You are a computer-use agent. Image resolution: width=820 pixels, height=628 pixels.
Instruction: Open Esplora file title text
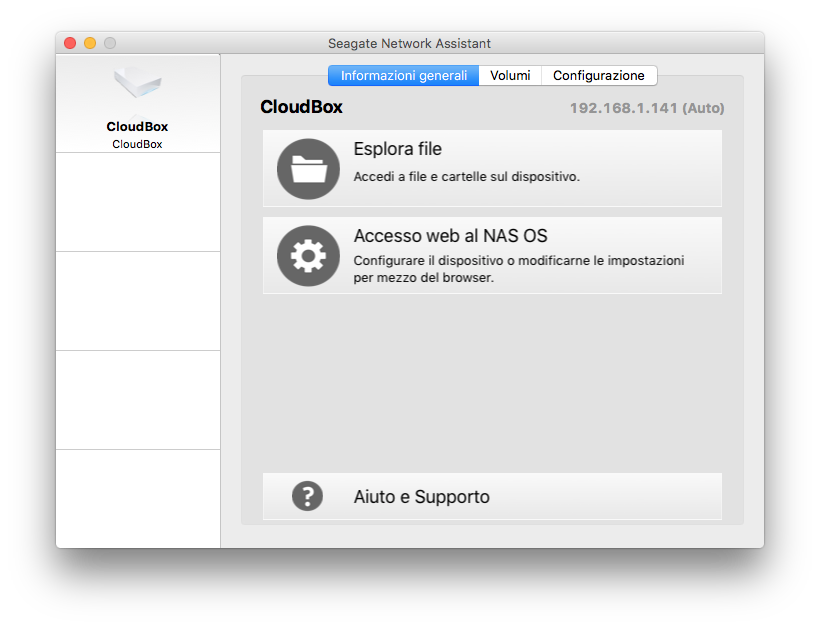click(397, 149)
